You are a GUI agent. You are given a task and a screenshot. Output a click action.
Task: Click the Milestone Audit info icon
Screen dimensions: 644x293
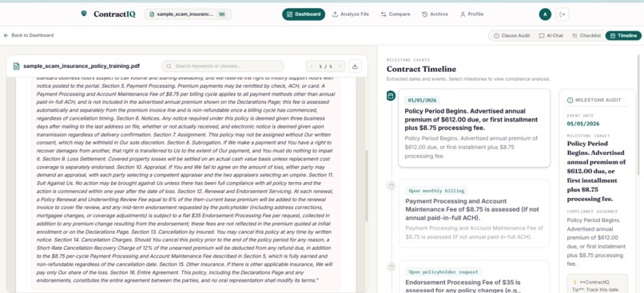pyautogui.click(x=570, y=100)
